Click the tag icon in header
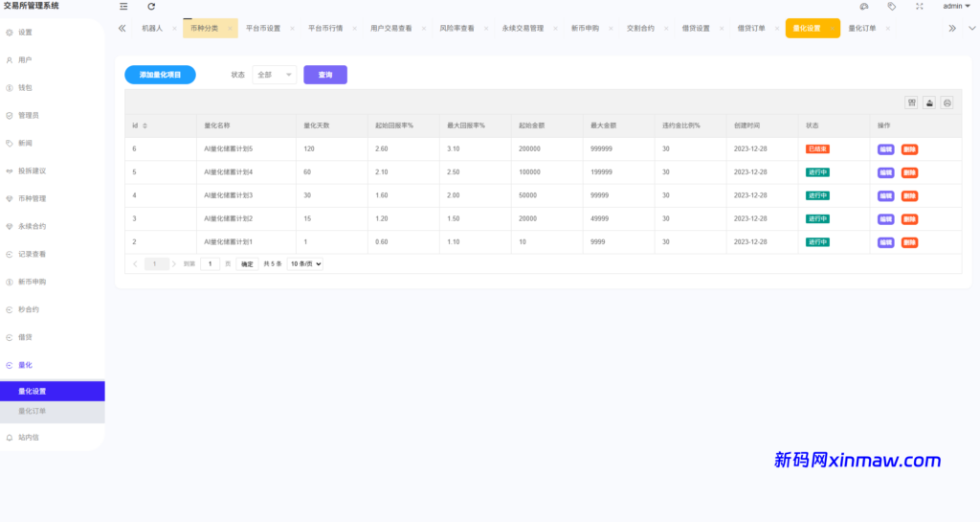This screenshot has width=980, height=522. (892, 6)
